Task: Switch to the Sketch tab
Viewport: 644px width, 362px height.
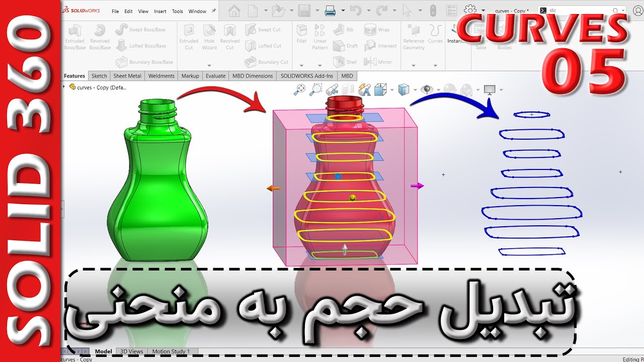Action: (x=99, y=76)
